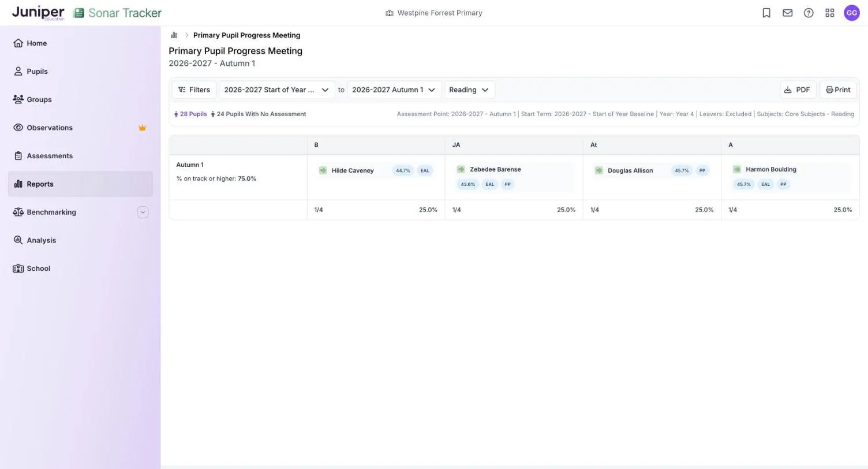Click the school building icon in header
The image size is (868, 469).
[390, 13]
